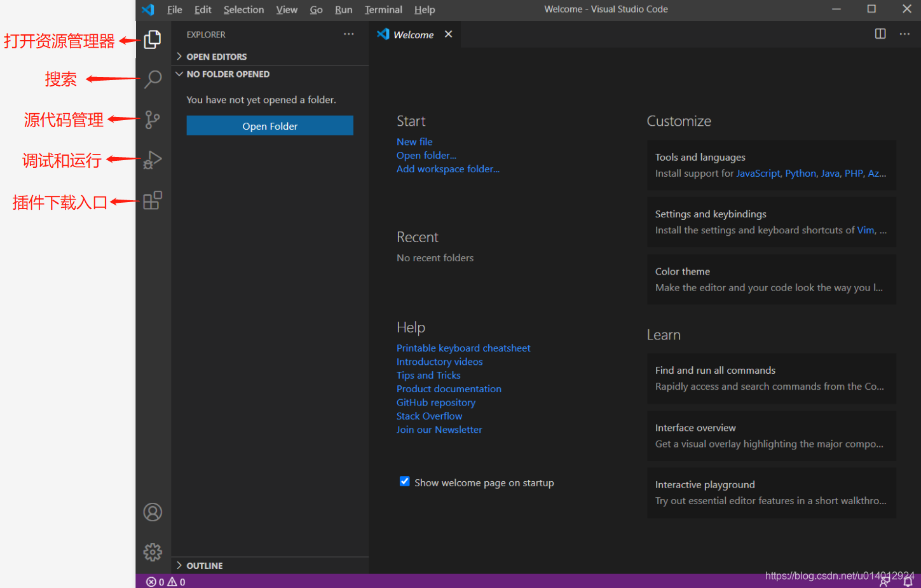
Task: Open the Manage gear icon
Action: coord(153,552)
